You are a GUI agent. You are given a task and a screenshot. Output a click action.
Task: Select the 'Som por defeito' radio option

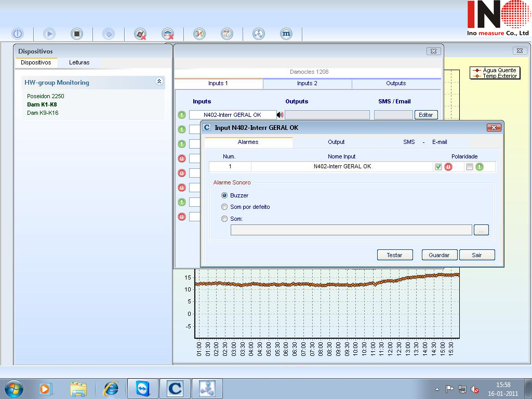click(224, 207)
